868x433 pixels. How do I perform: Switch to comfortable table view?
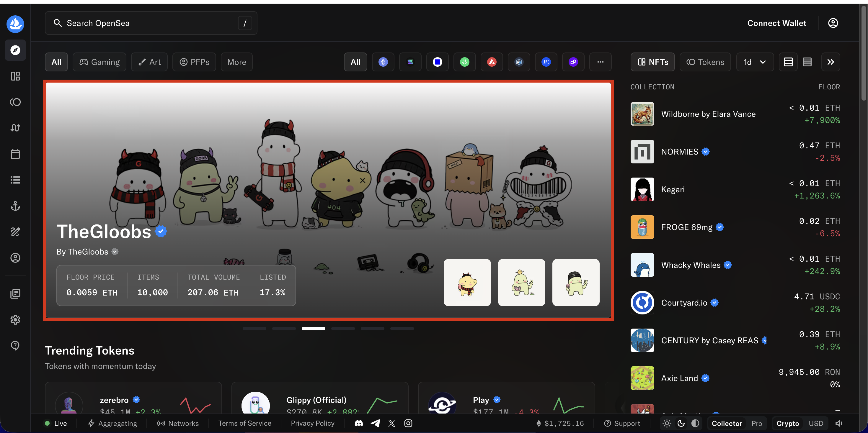pyautogui.click(x=788, y=62)
